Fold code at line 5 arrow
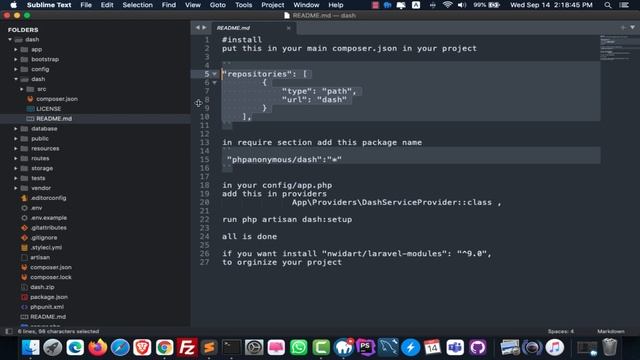640x360 pixels. (215, 74)
